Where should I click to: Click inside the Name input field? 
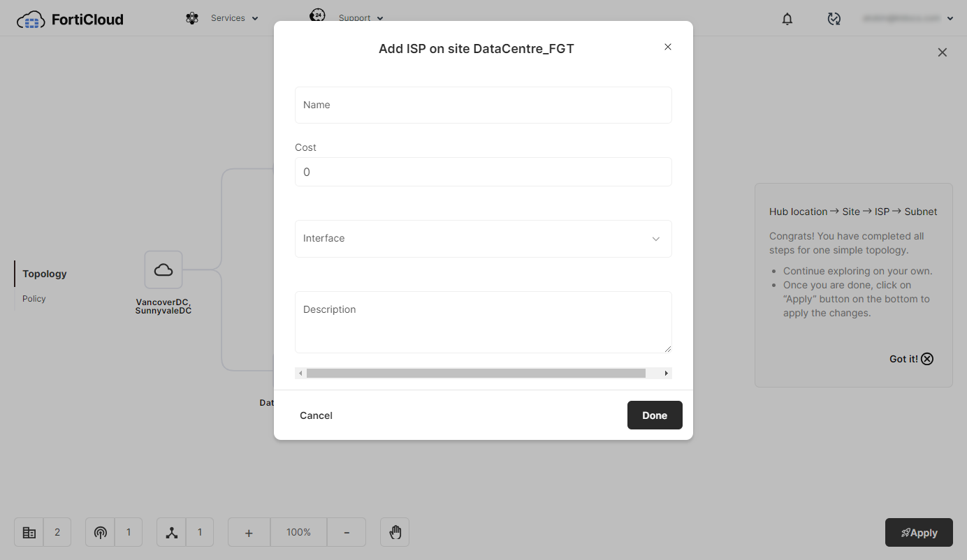[483, 105]
